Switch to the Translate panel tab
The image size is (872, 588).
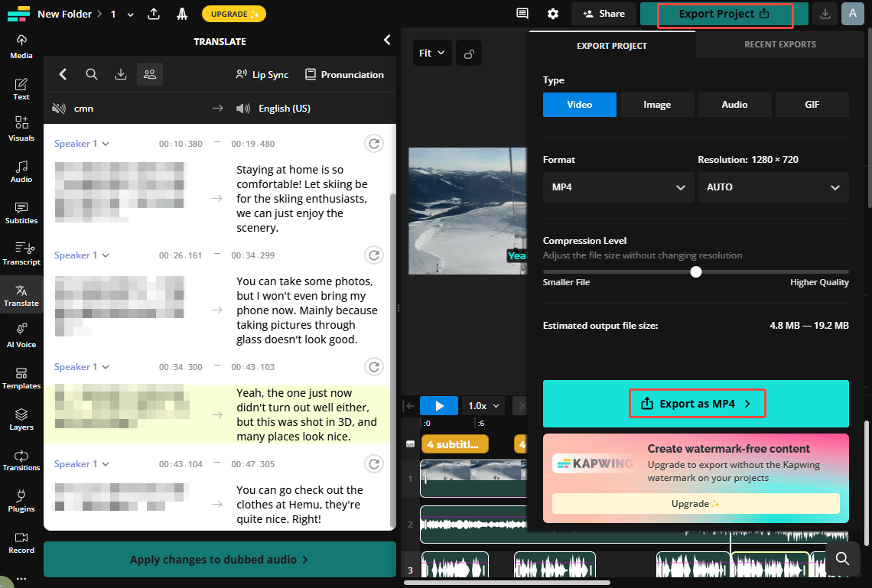[x=21, y=294]
